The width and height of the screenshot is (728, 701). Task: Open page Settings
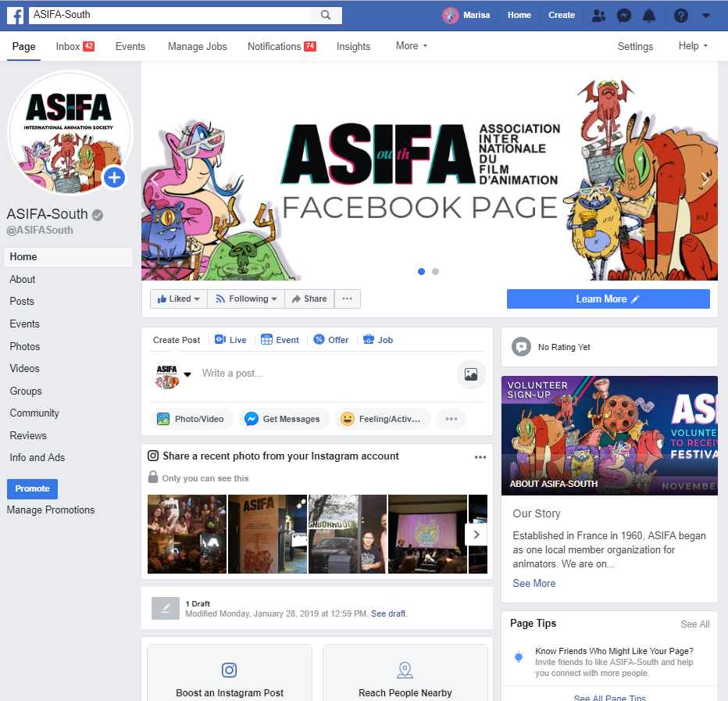click(635, 46)
